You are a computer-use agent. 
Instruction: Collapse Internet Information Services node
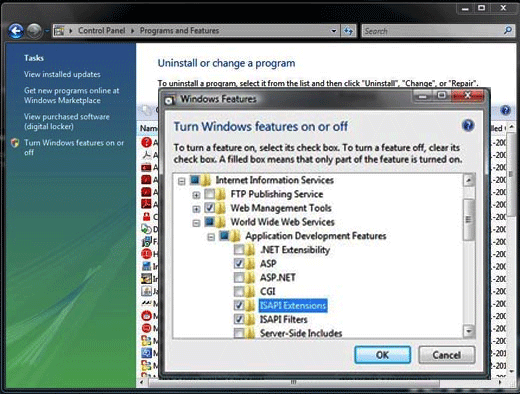tap(182, 181)
